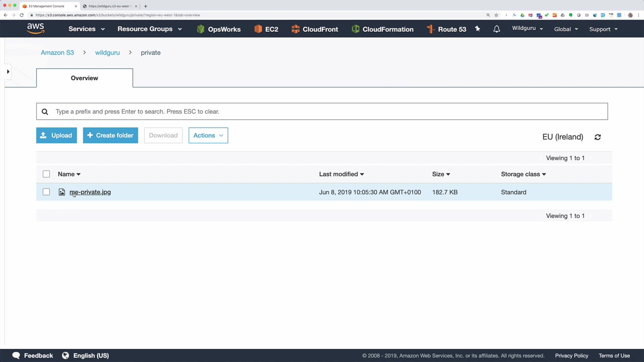644x362 pixels.
Task: Open the OpsWorks shortcut
Action: pos(218,29)
